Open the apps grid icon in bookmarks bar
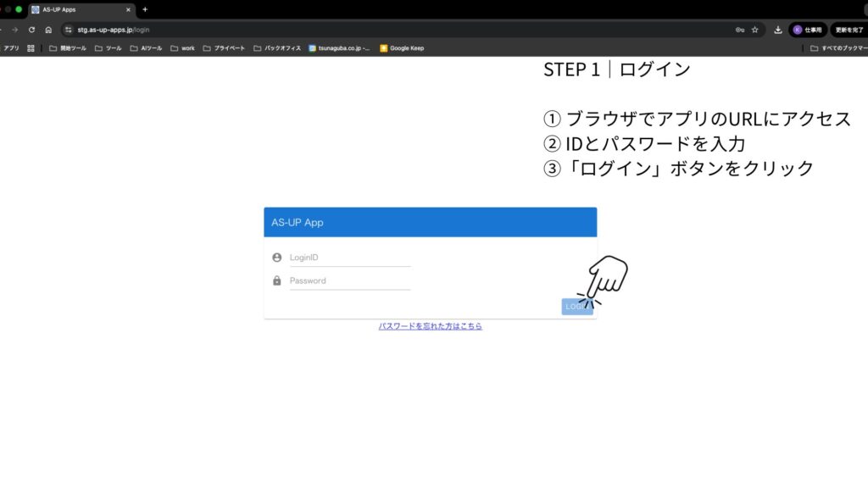This screenshot has width=868, height=488. click(31, 48)
